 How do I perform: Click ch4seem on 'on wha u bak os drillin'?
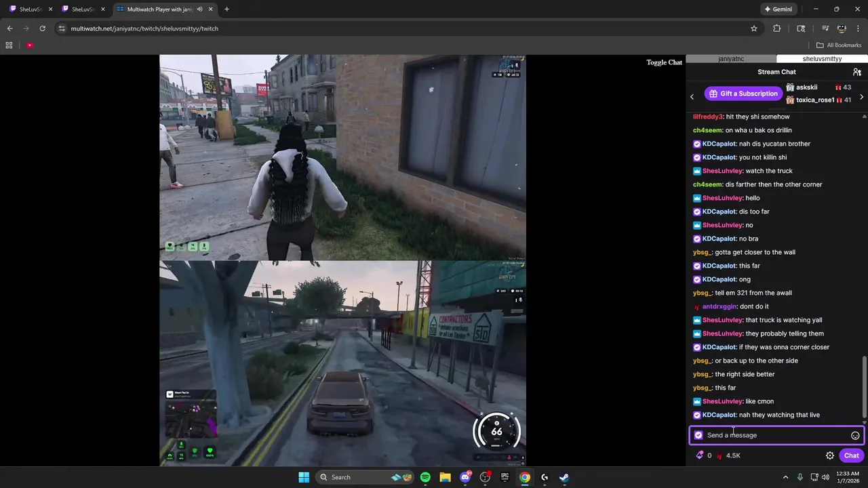pyautogui.click(x=707, y=130)
